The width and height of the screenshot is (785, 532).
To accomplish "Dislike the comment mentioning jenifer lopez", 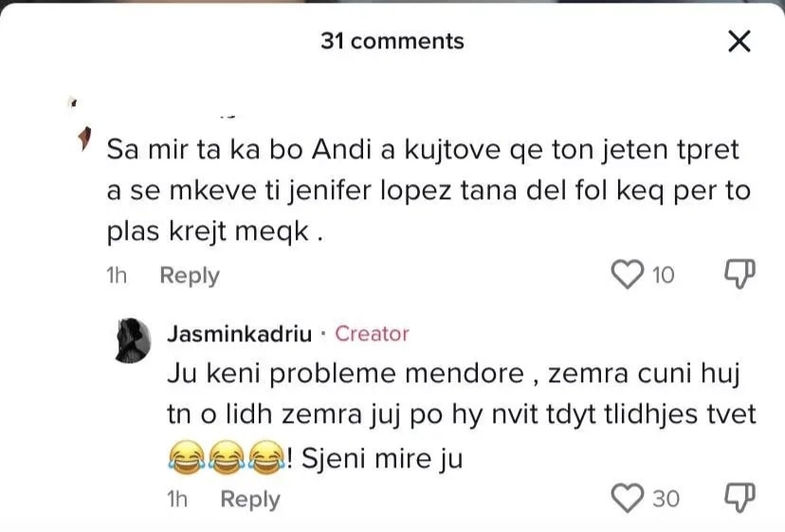I will (x=739, y=274).
